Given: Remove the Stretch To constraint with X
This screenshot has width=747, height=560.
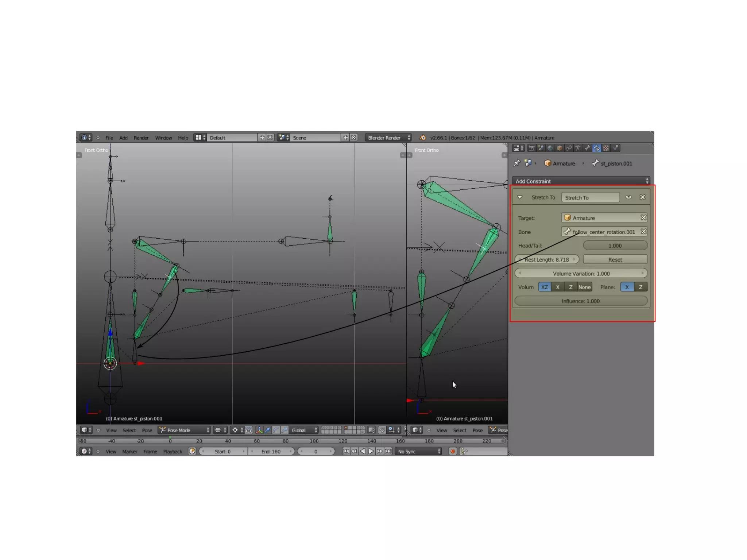Looking at the screenshot, I should tap(642, 197).
